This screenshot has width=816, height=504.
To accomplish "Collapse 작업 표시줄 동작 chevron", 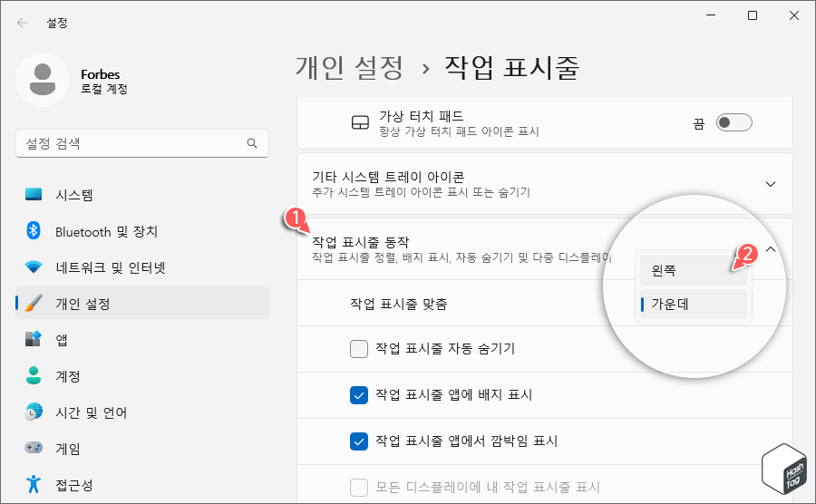I will 771,249.
